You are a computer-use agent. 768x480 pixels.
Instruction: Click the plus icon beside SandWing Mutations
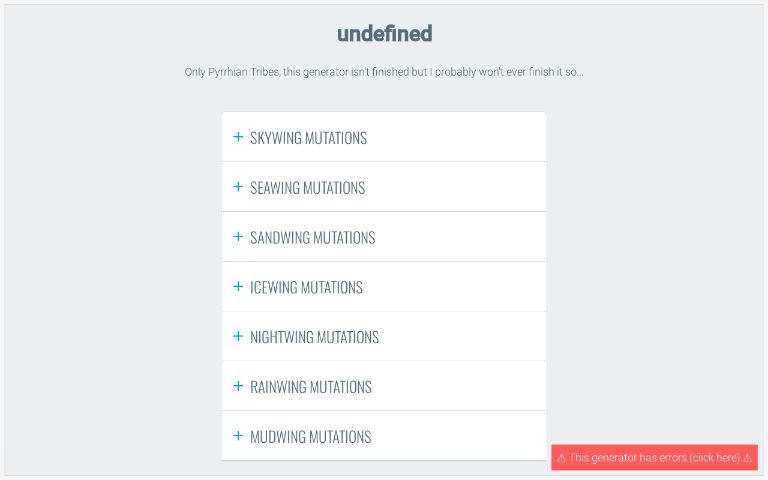(x=238, y=237)
